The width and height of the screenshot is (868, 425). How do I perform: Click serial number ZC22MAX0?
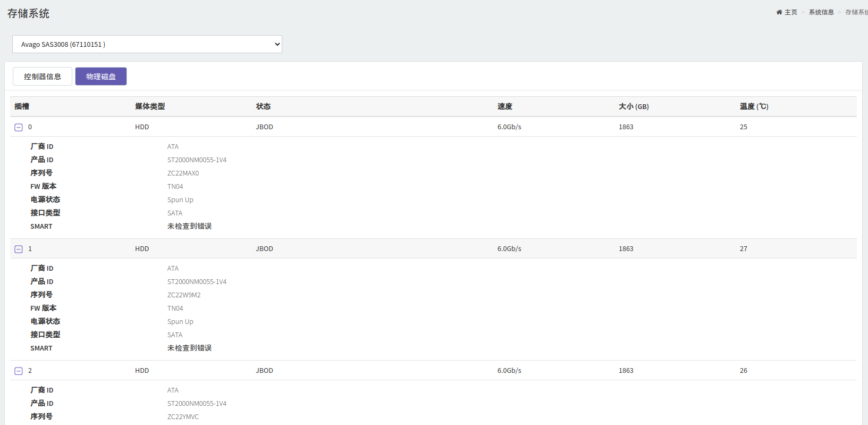tap(183, 173)
